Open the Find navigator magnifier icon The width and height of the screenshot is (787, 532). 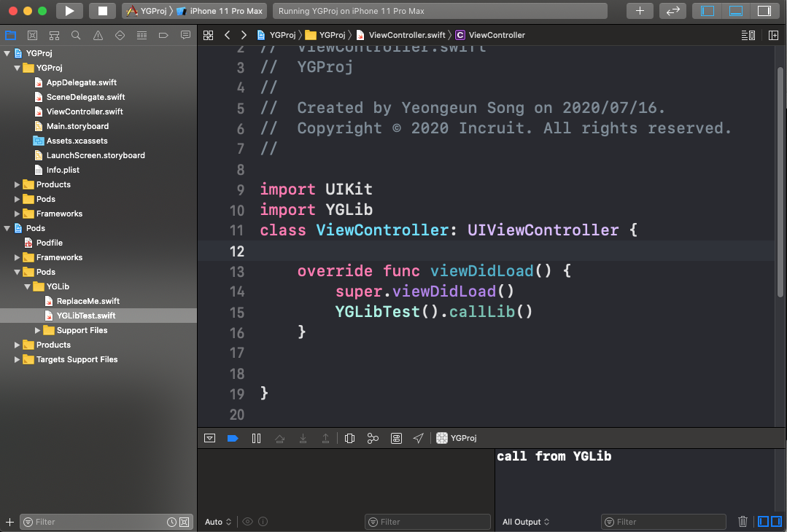tap(76, 35)
